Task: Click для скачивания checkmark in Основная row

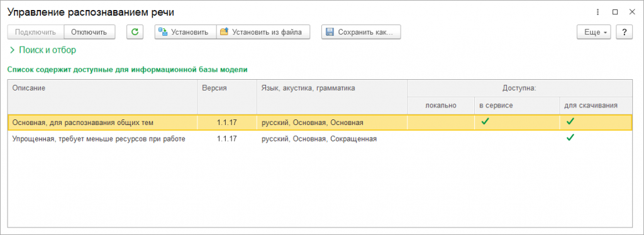Action: point(570,121)
